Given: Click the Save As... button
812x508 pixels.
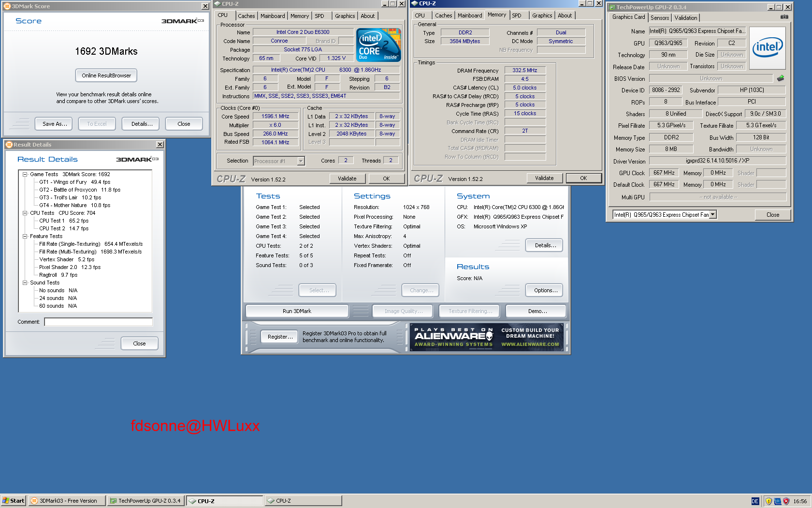Looking at the screenshot, I should 55,124.
